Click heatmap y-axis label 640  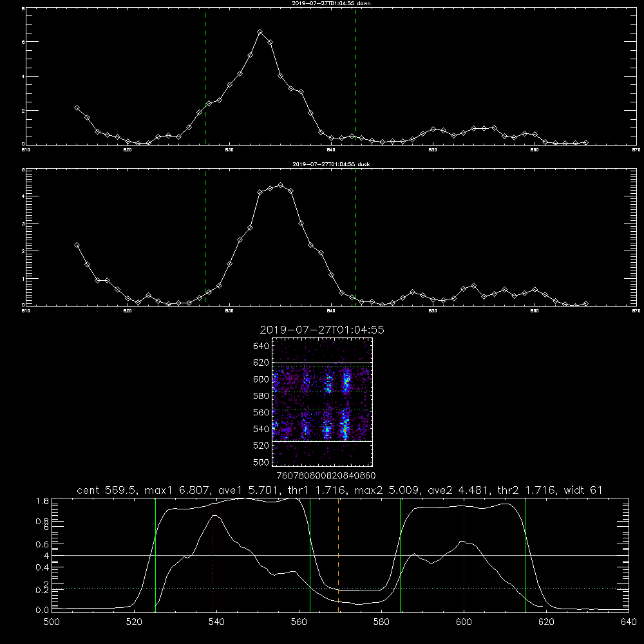(x=261, y=346)
